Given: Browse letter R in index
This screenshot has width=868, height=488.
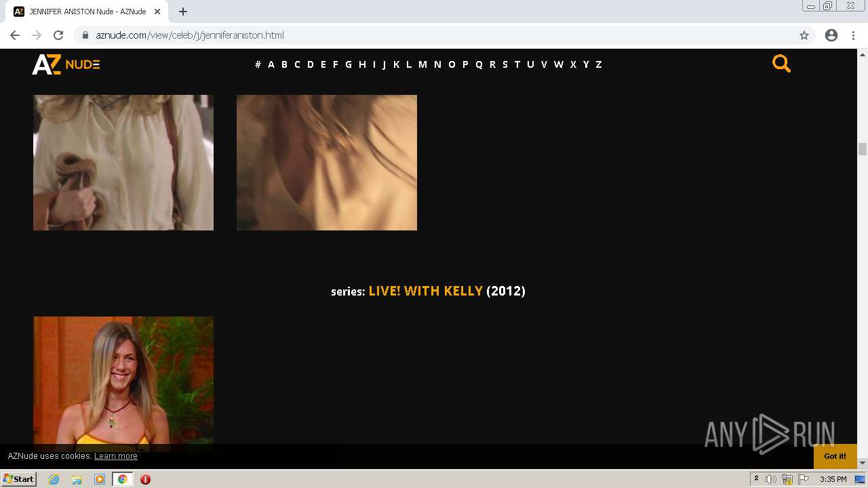Looking at the screenshot, I should [x=492, y=64].
